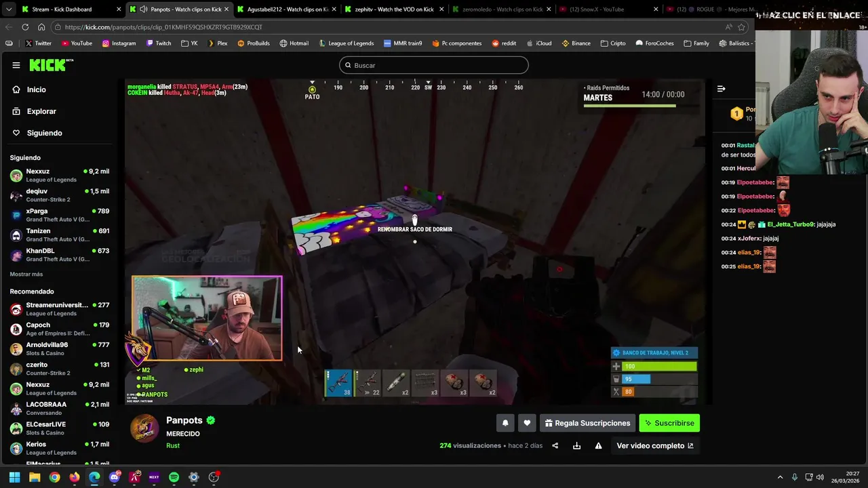Add page to favorites with star icon

741,27
